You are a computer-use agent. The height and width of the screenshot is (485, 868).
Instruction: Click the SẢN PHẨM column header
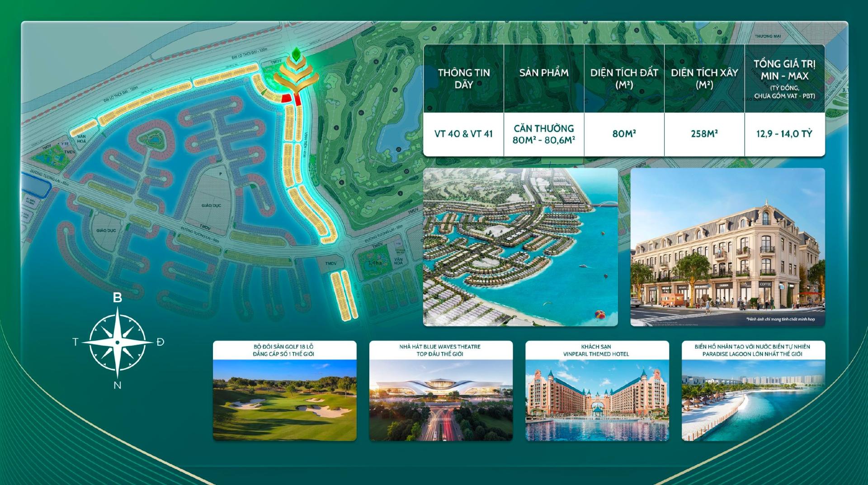coord(544,73)
